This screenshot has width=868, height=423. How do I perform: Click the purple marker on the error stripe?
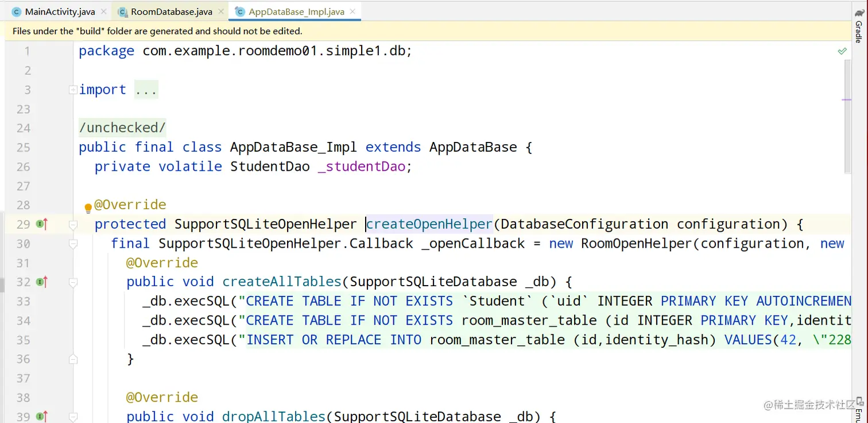[847, 100]
